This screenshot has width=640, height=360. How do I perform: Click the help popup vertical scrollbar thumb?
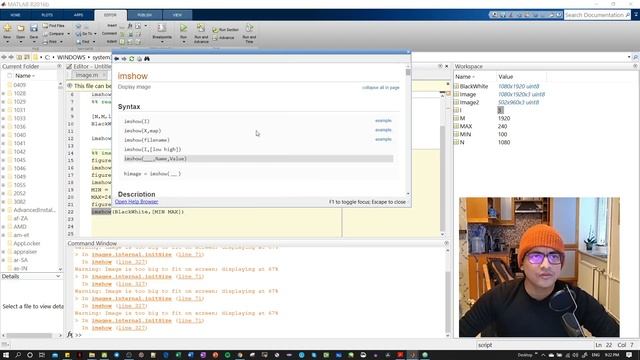coord(408,72)
